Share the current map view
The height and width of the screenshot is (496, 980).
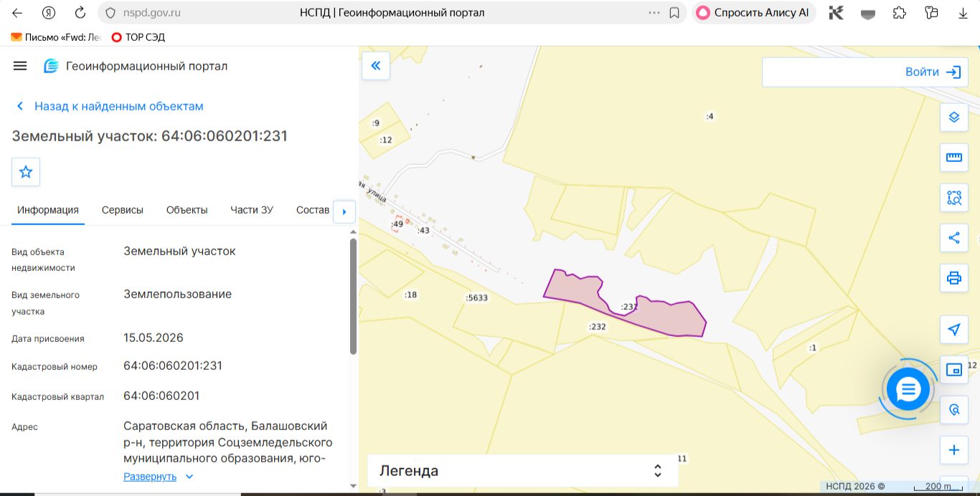[x=954, y=238]
